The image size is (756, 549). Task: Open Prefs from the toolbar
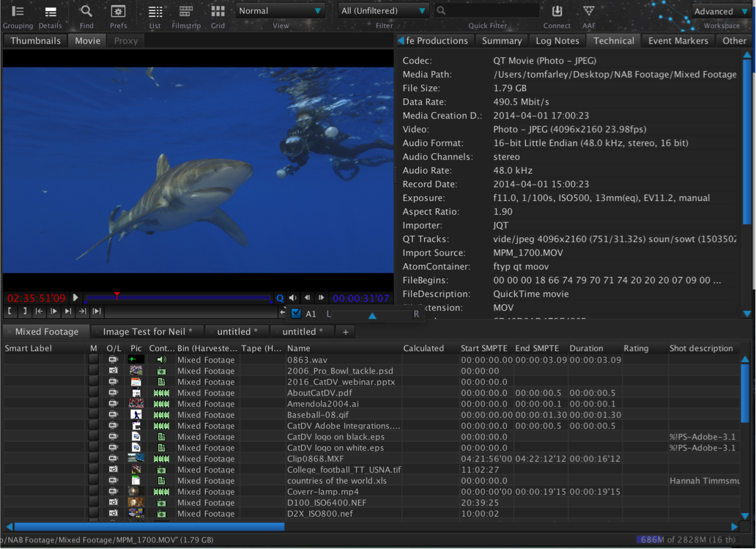point(118,12)
